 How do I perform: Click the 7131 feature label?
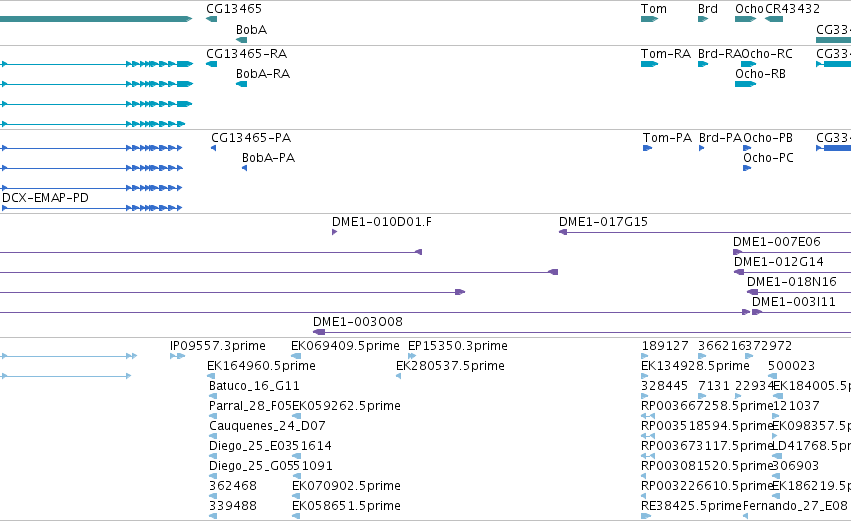click(x=714, y=386)
